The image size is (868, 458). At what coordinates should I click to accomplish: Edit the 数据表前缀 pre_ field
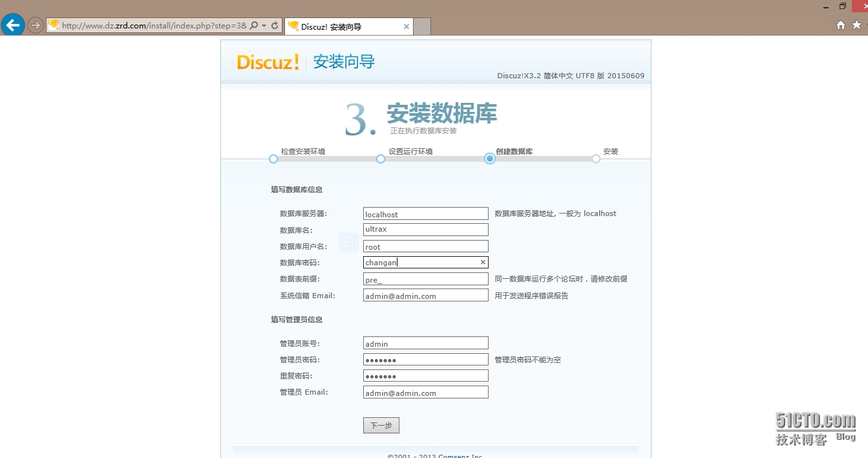[426, 279]
